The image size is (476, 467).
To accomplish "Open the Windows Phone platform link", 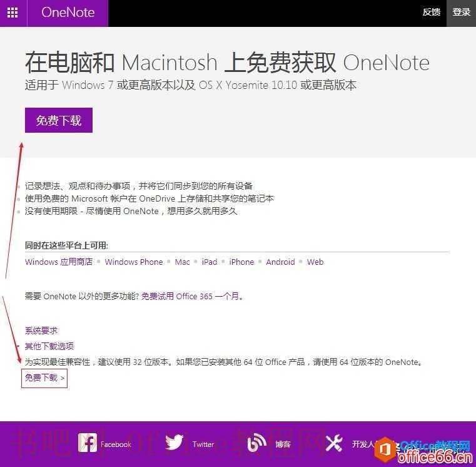I will (134, 262).
